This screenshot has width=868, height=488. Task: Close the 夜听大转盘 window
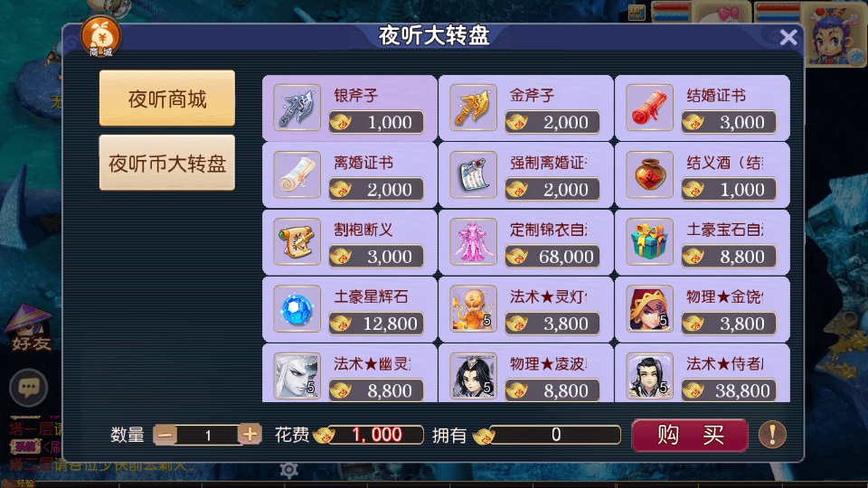(788, 37)
